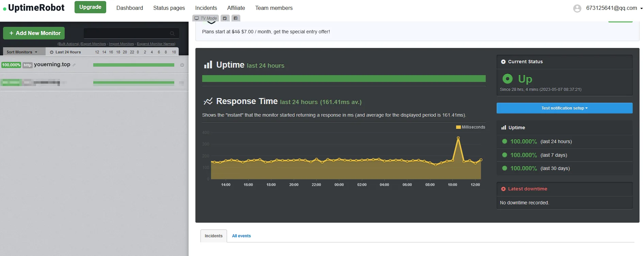Screen dimensions: 644x256
Task: Click Add New Monitor
Action: tap(34, 33)
